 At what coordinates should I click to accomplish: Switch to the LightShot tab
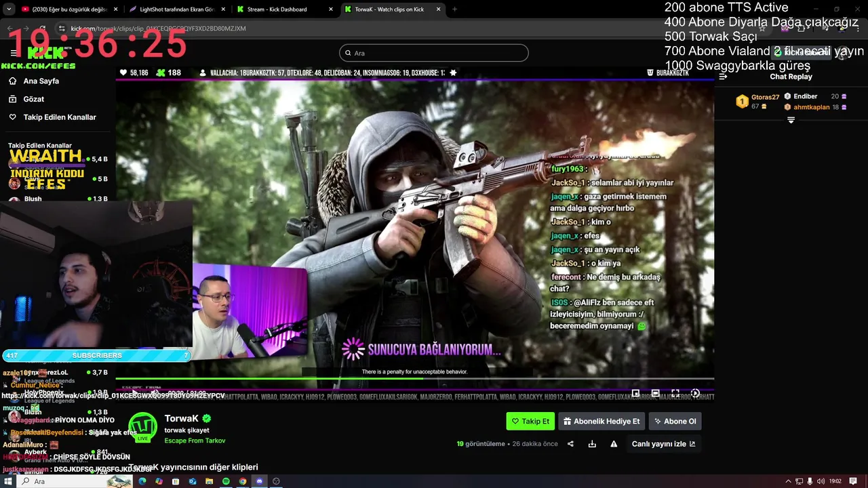coord(176,9)
